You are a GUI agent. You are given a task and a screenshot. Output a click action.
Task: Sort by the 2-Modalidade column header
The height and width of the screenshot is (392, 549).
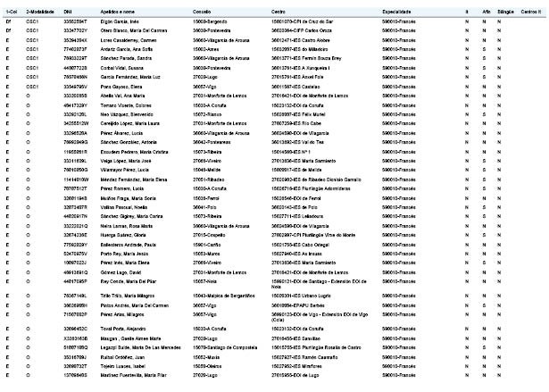[40, 12]
